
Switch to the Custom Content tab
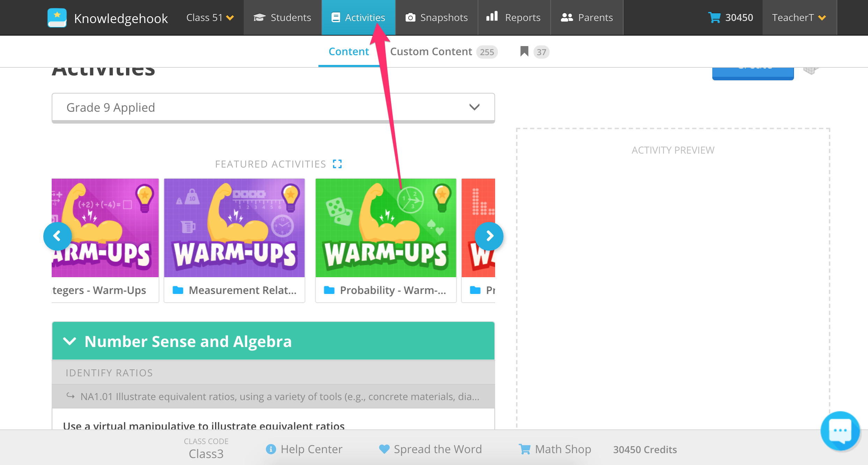pyautogui.click(x=431, y=51)
